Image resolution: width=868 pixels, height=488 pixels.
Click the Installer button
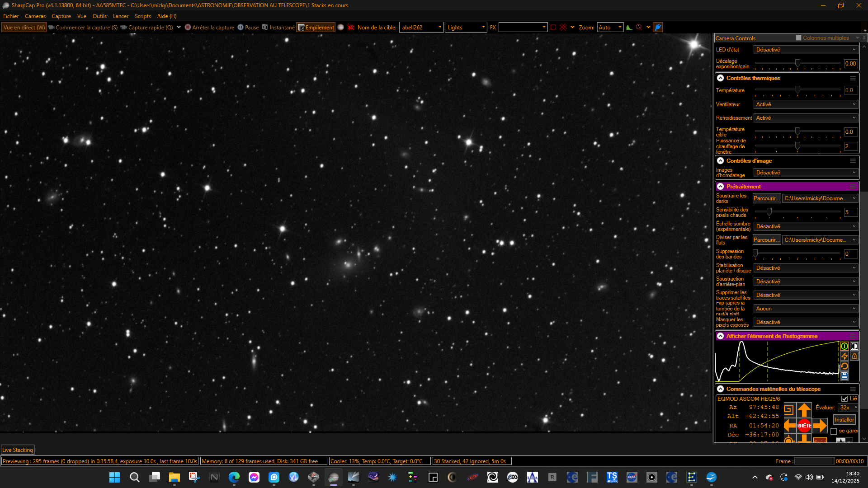coord(844,420)
